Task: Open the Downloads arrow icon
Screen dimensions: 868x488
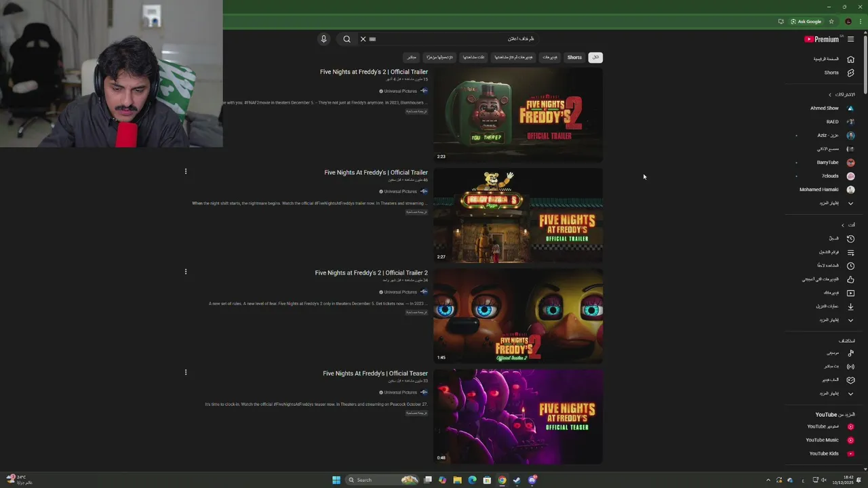Action: pos(850,306)
